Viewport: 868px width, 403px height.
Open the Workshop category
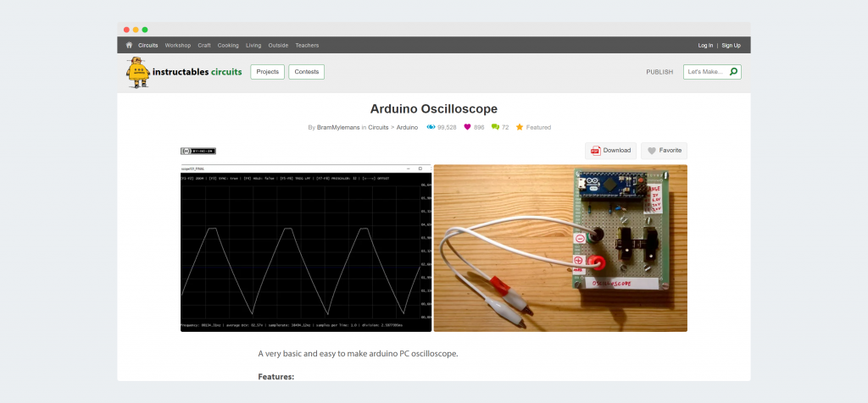point(178,46)
